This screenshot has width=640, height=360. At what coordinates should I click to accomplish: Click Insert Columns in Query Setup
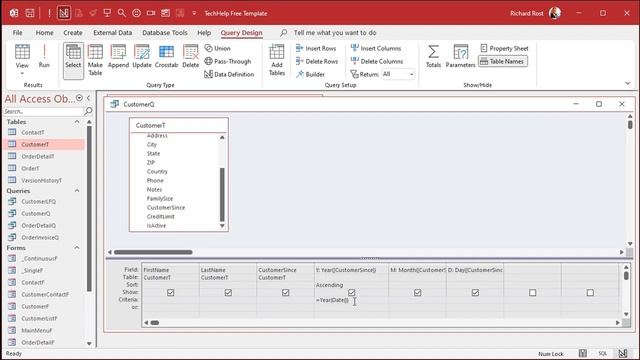pyautogui.click(x=376, y=48)
